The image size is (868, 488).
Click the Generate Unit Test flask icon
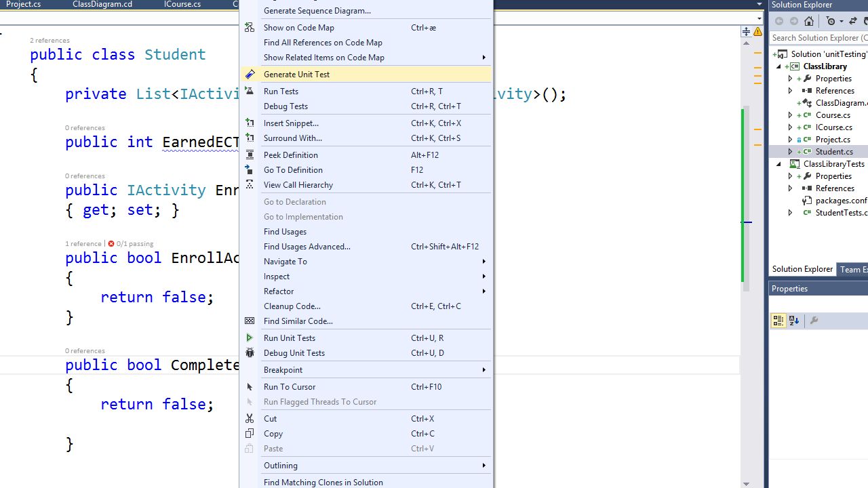(x=250, y=75)
